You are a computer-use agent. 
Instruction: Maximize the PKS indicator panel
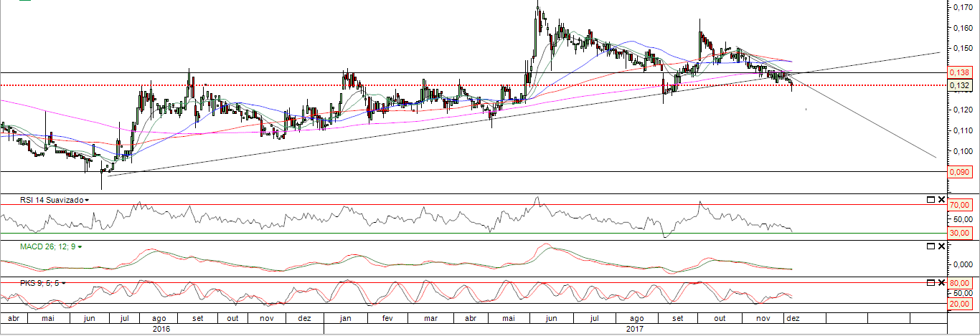point(930,283)
